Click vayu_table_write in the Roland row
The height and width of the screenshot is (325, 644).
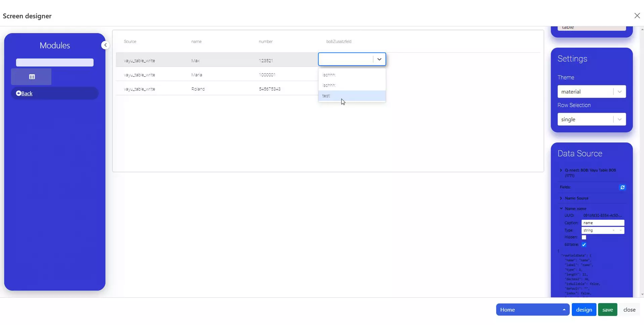pos(139,89)
